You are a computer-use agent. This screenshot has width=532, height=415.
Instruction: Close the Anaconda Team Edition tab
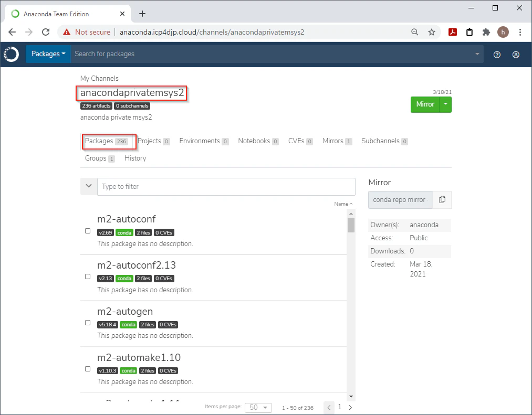(122, 14)
